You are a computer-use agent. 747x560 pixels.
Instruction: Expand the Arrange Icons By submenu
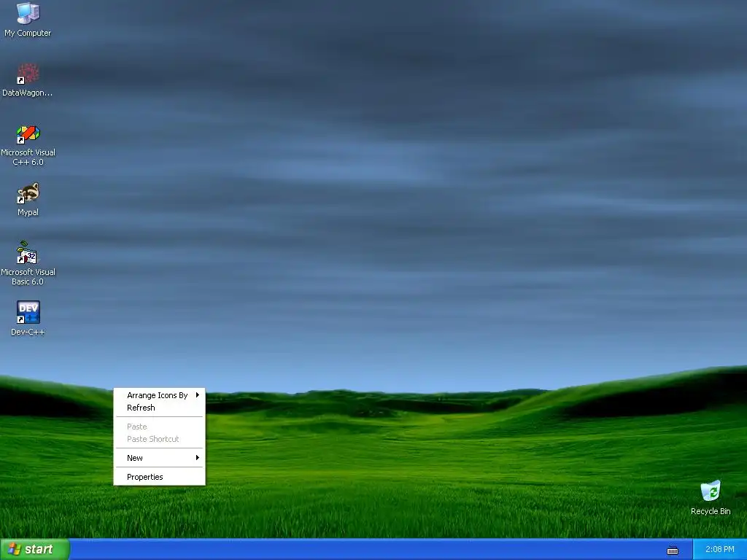159,395
